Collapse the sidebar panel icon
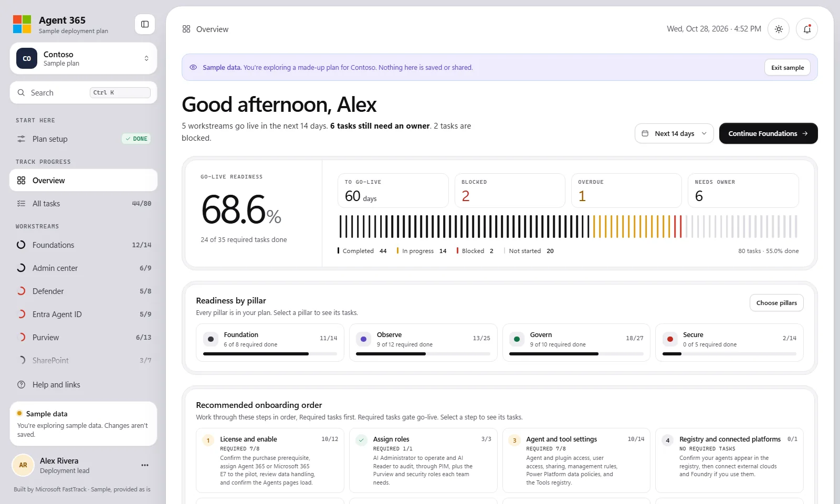The image size is (840, 504). pos(145,24)
